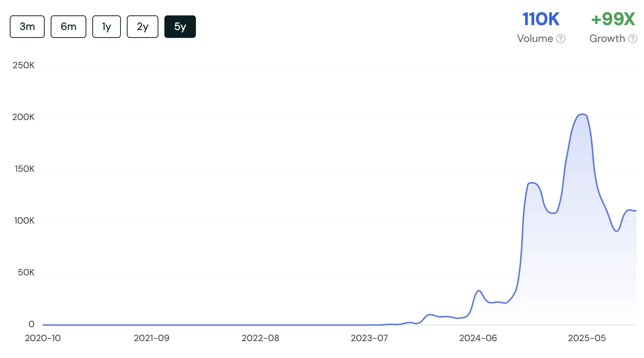This screenshot has width=644, height=358.
Task: Click the +99X growth value
Action: click(x=612, y=19)
